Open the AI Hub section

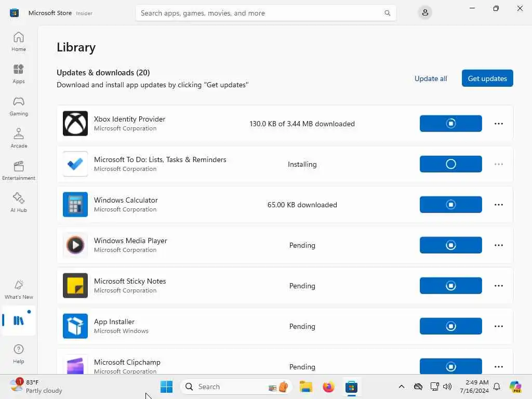pyautogui.click(x=19, y=203)
